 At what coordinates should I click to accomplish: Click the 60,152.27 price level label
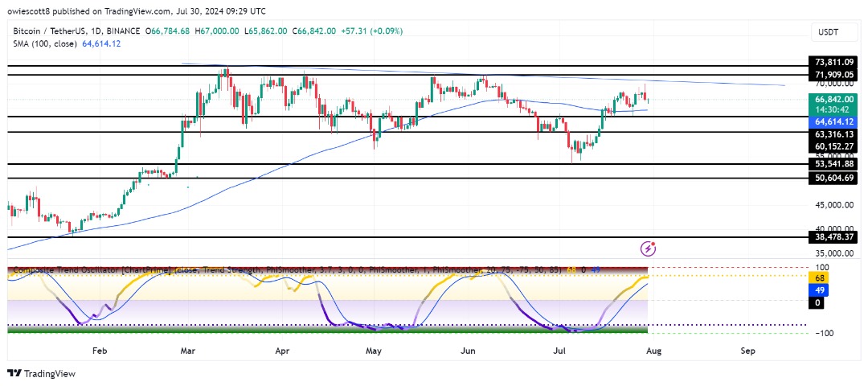click(x=833, y=146)
